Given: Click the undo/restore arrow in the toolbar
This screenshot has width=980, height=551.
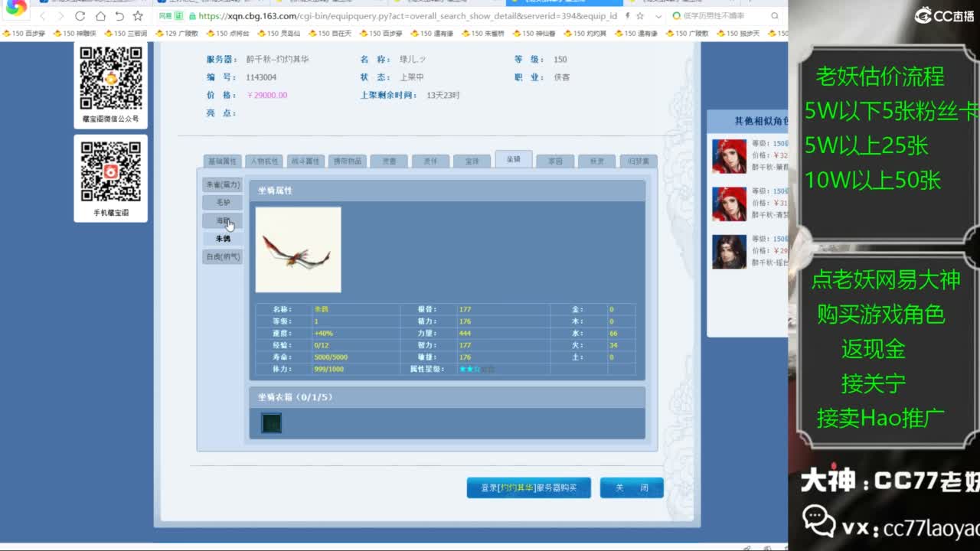Looking at the screenshot, I should tap(119, 16).
